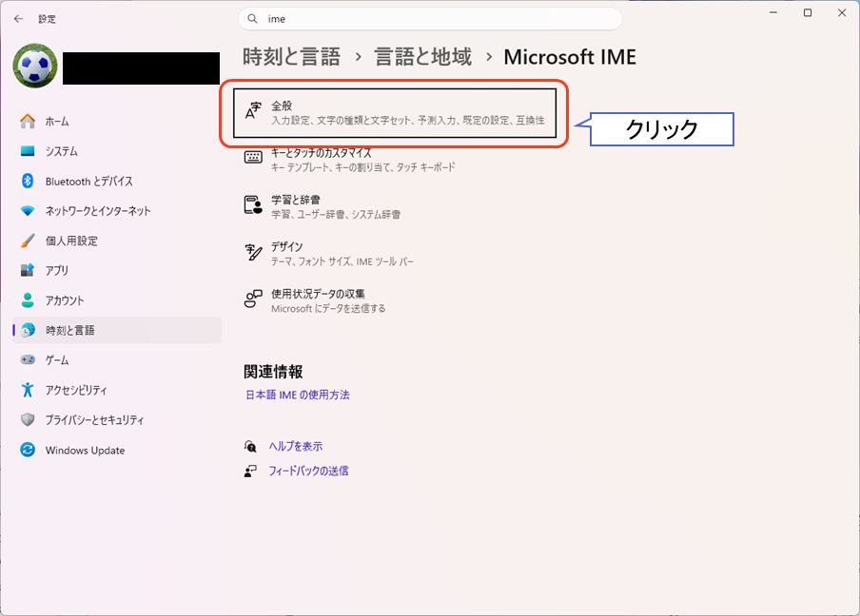Click the 使用状況データの収集 icon
Image resolution: width=860 pixels, height=616 pixels.
pos(253,298)
